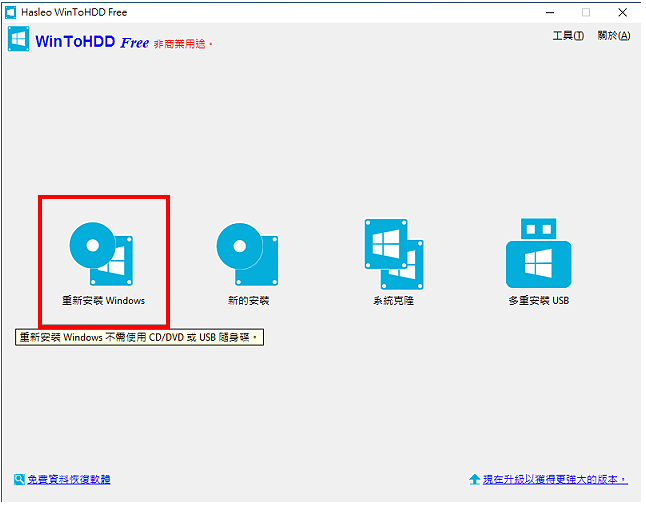The image size is (646, 508).
Task: Click the 新的安裝 label text
Action: tap(248, 301)
